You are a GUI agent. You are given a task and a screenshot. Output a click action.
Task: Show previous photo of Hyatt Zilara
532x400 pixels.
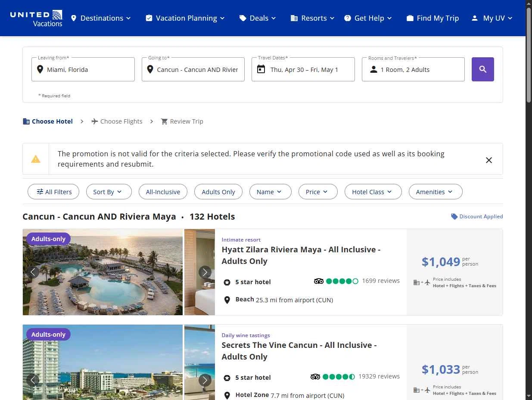[x=33, y=272]
